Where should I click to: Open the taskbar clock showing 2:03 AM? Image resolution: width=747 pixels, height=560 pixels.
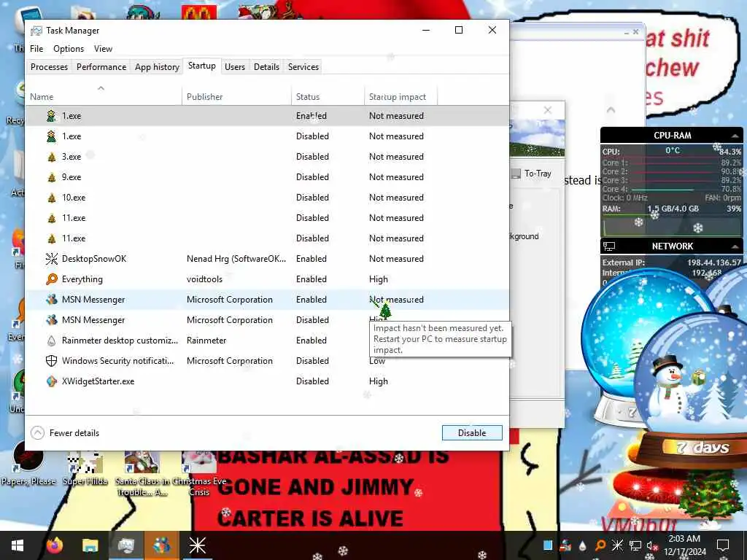pos(684,545)
